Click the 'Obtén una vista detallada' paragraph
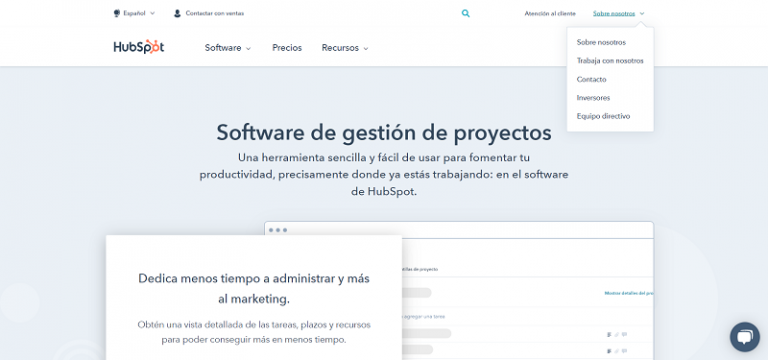Image resolution: width=768 pixels, height=360 pixels. 254,332
